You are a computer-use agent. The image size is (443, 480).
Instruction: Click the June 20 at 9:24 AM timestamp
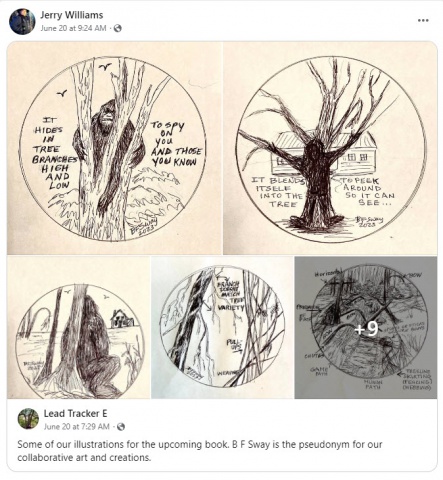(x=73, y=28)
